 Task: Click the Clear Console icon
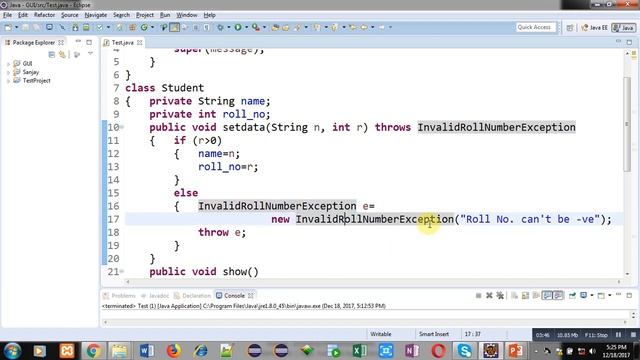(x=515, y=295)
